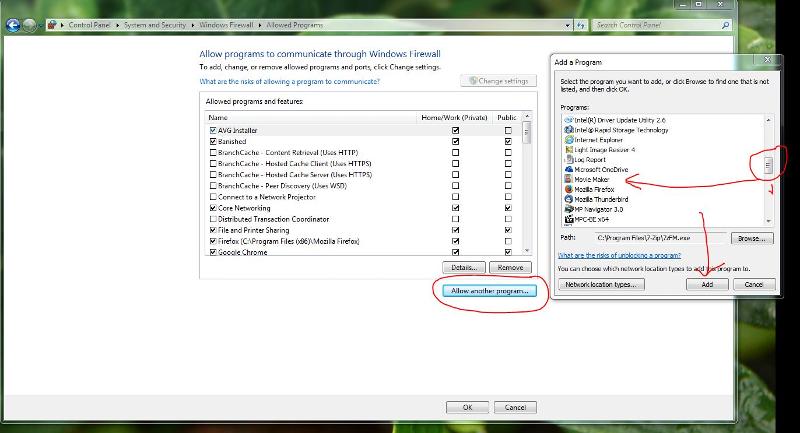Click the Remove button
The height and width of the screenshot is (433, 800).
(510, 267)
